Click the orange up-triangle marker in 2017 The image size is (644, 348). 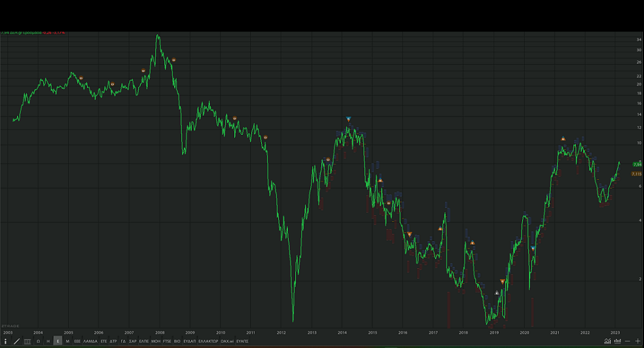pos(440,228)
